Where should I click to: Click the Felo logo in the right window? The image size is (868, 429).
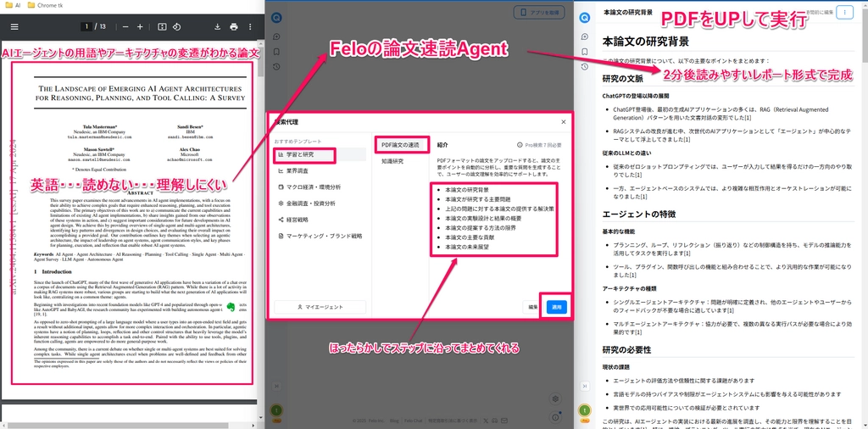(x=585, y=18)
